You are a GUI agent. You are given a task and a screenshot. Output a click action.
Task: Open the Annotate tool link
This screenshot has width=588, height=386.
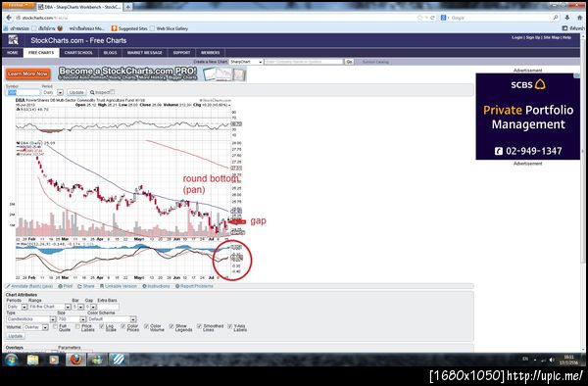(x=29, y=286)
